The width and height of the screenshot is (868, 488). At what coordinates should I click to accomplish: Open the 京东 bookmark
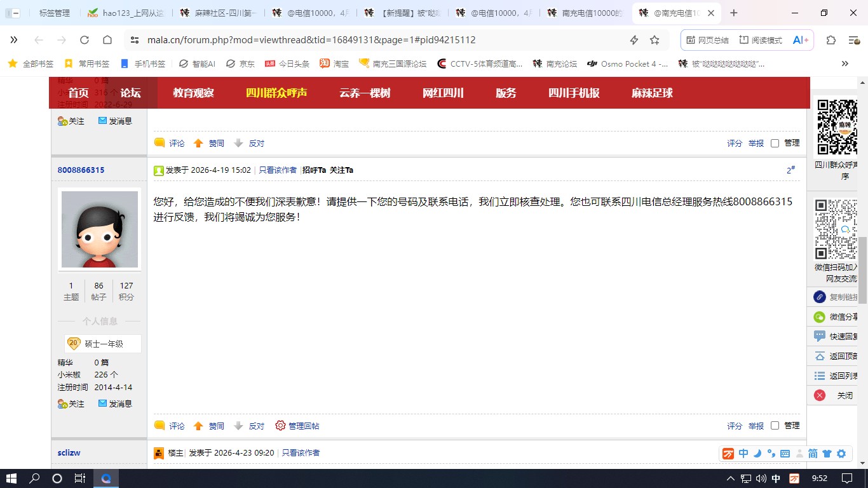[x=240, y=64]
